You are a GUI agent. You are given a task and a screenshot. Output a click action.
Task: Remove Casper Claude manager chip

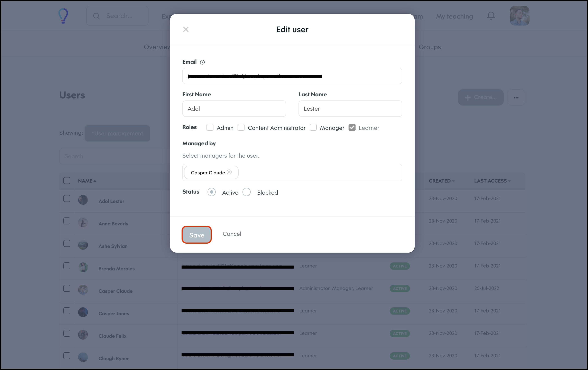click(229, 172)
